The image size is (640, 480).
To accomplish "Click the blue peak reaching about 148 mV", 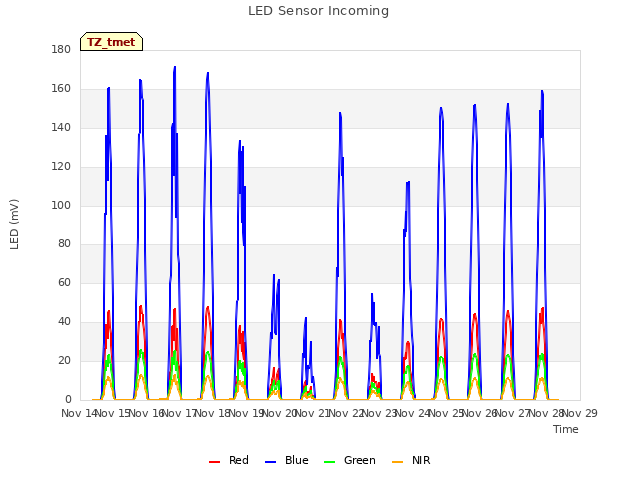I will coord(340,113).
